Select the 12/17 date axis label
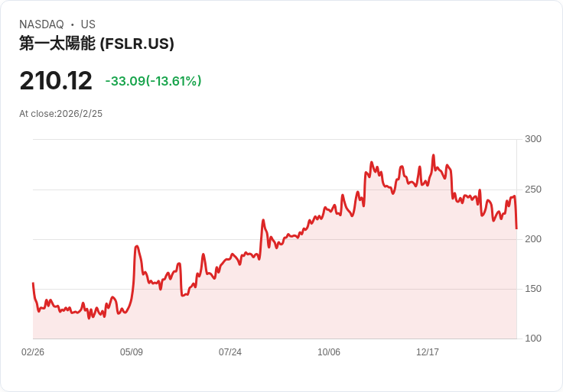This screenshot has height=392, width=563. click(x=428, y=352)
